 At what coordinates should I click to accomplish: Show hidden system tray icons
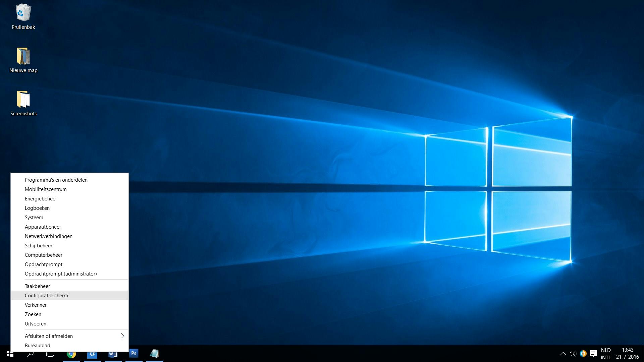(x=563, y=354)
